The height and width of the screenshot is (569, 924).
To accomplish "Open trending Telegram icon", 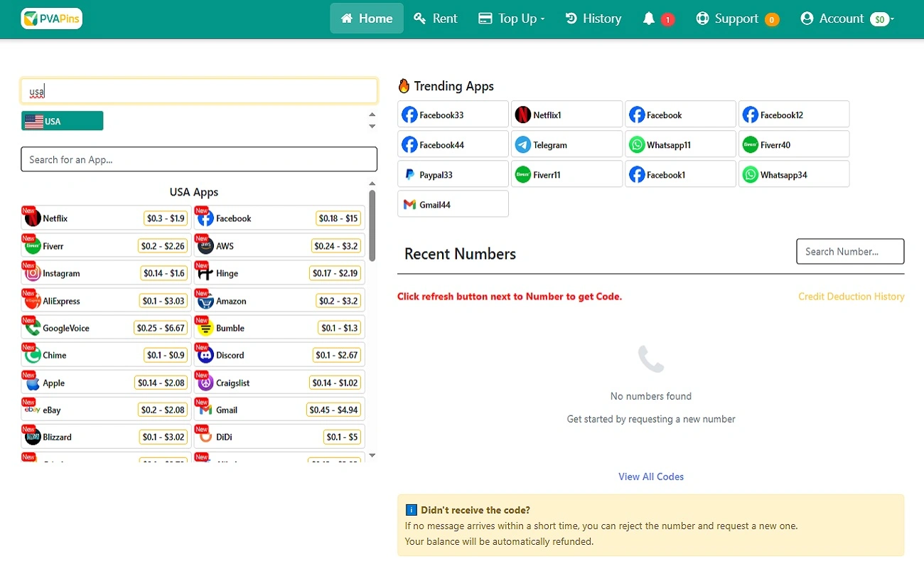I will (x=523, y=145).
